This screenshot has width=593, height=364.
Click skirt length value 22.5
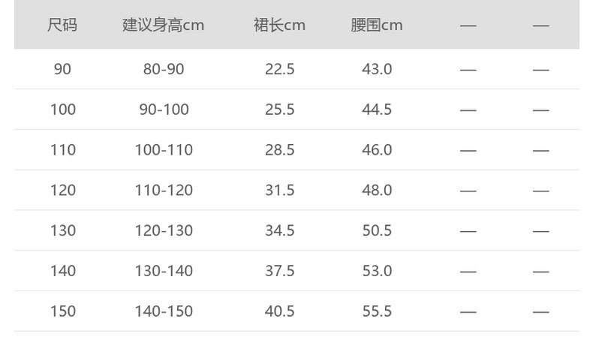pos(279,69)
